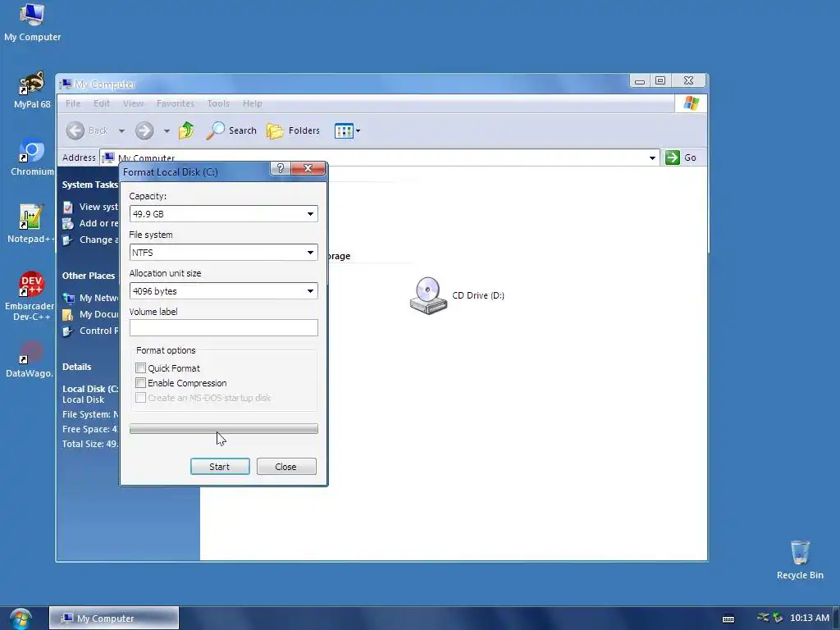
Task: Enable the Quick Format checkbox
Action: tap(140, 368)
